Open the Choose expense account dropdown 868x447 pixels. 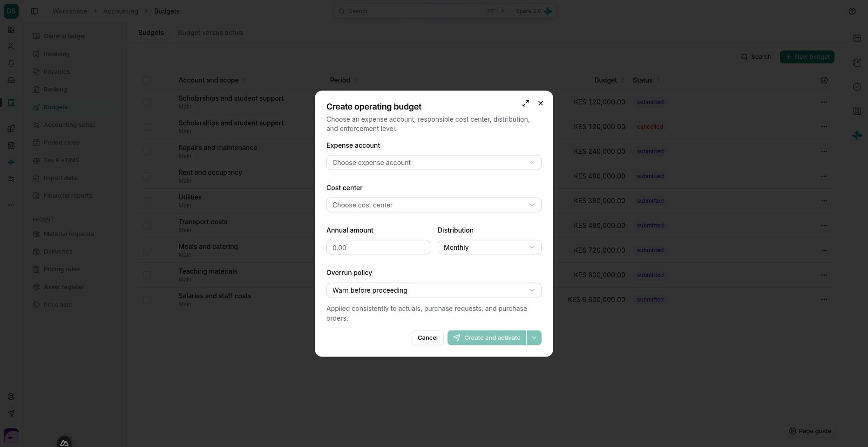(x=434, y=163)
